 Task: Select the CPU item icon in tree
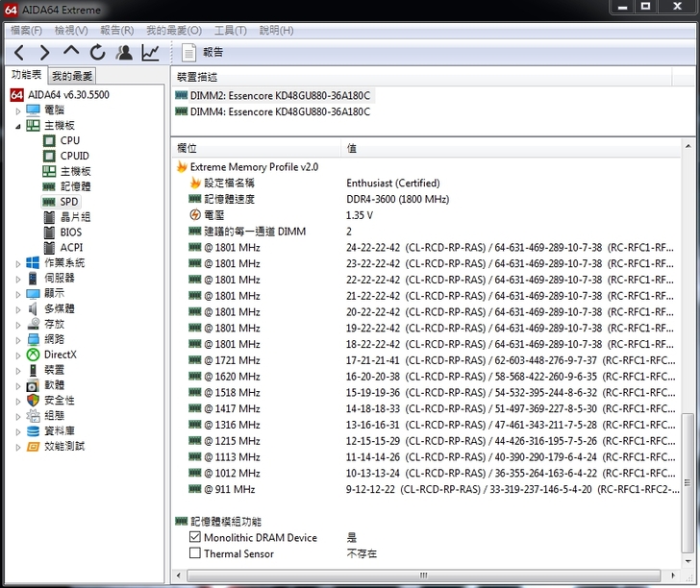click(x=49, y=140)
